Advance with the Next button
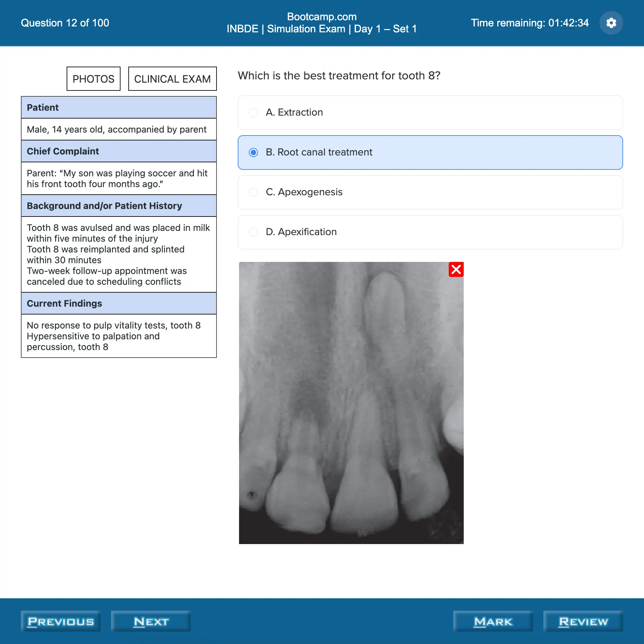This screenshot has height=644, width=644. [151, 621]
